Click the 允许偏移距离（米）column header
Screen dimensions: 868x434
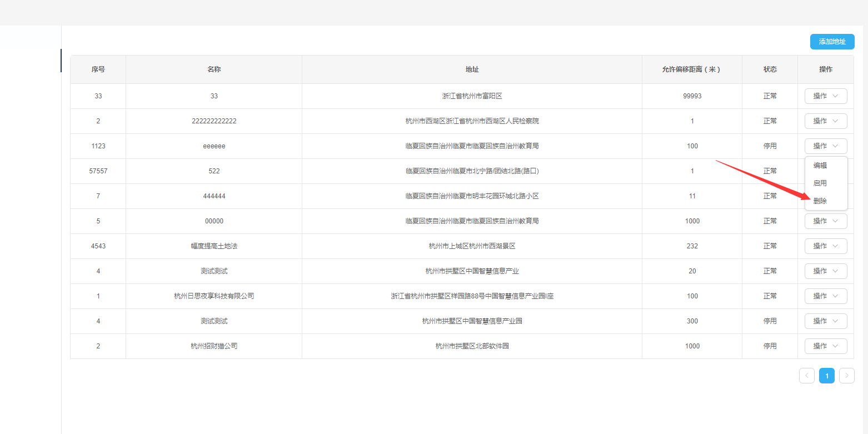point(692,69)
